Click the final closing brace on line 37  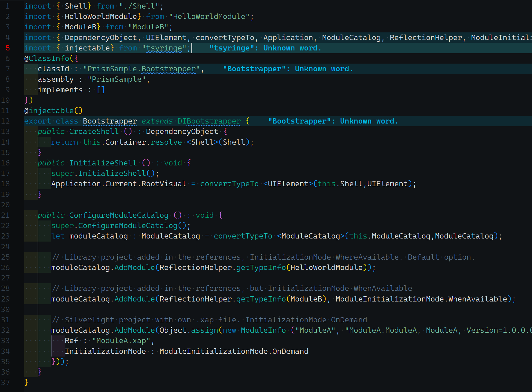(26, 383)
